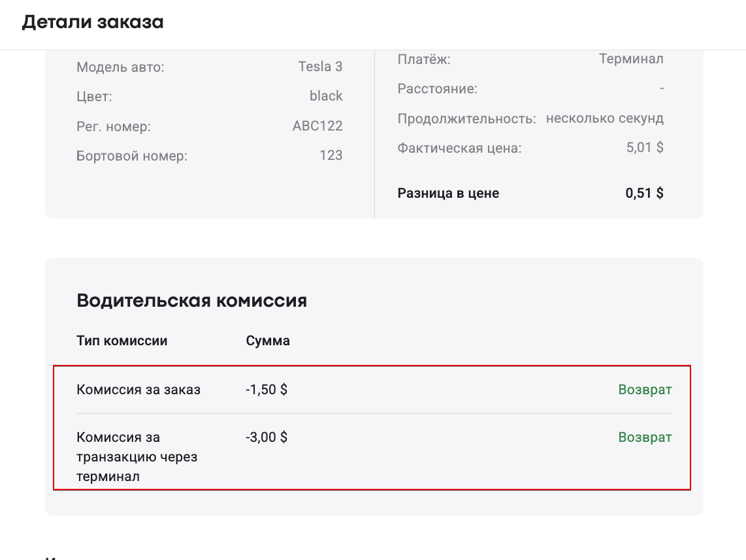Select the несколько секунд duration value

pyautogui.click(x=604, y=118)
